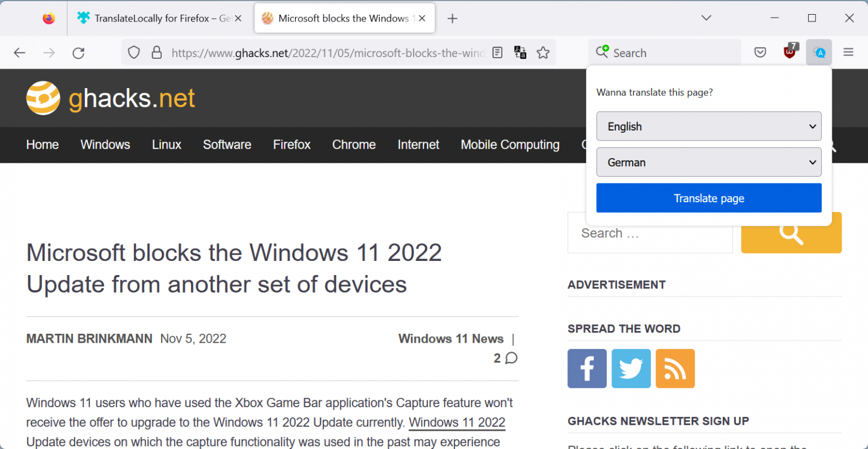Click the ghacks site search text field
Screen dimensions: 868x449
tap(650, 234)
